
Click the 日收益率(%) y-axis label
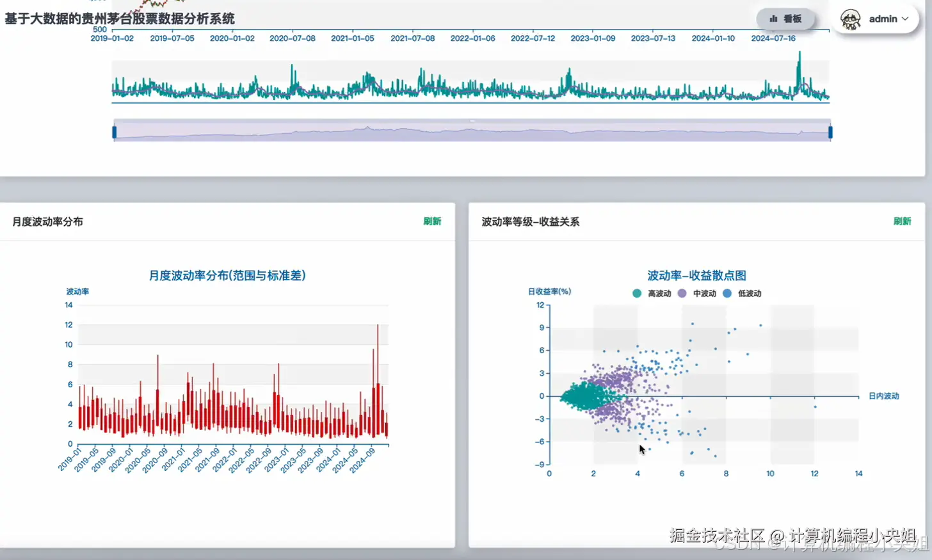(x=549, y=291)
